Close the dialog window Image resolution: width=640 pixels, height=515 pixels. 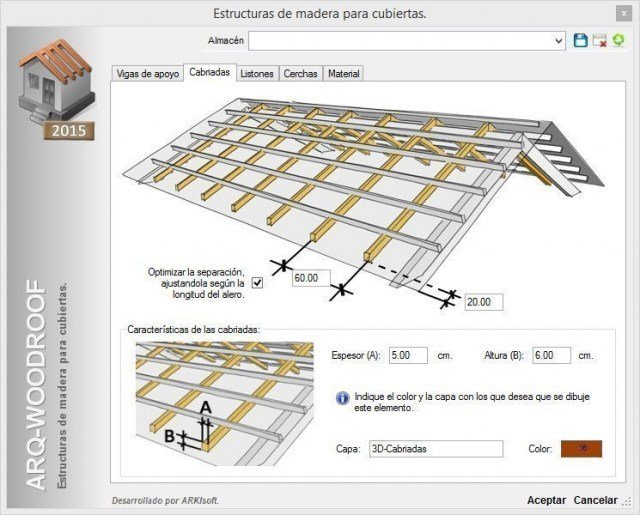(624, 13)
